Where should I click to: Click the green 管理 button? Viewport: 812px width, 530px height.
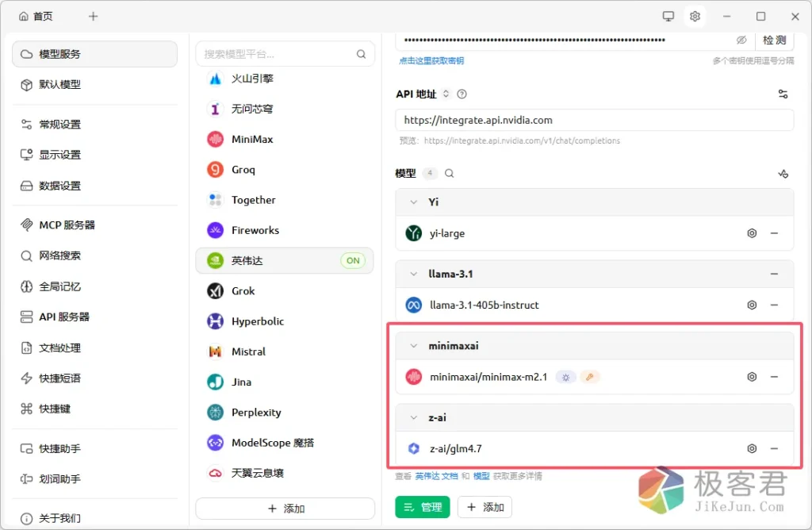point(423,507)
